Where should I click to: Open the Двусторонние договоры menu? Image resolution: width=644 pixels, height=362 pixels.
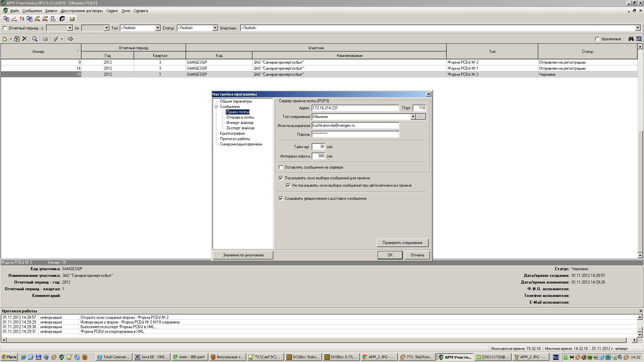(x=82, y=11)
